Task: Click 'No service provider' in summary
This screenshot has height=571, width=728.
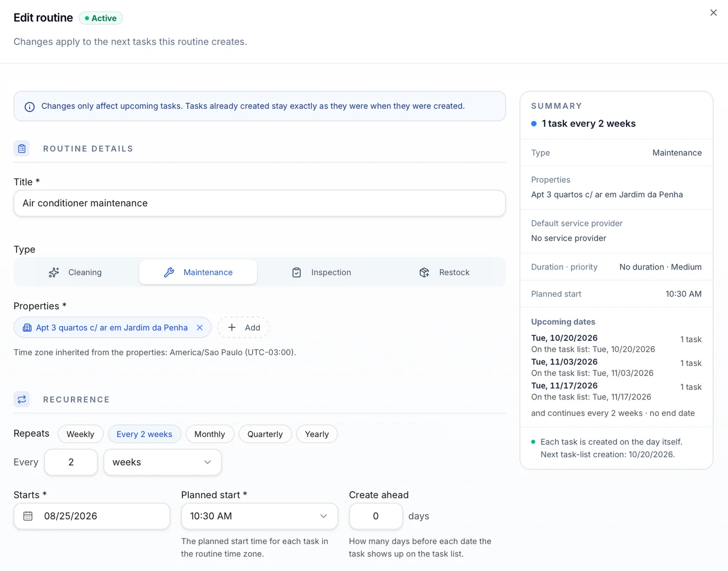Action: [568, 238]
